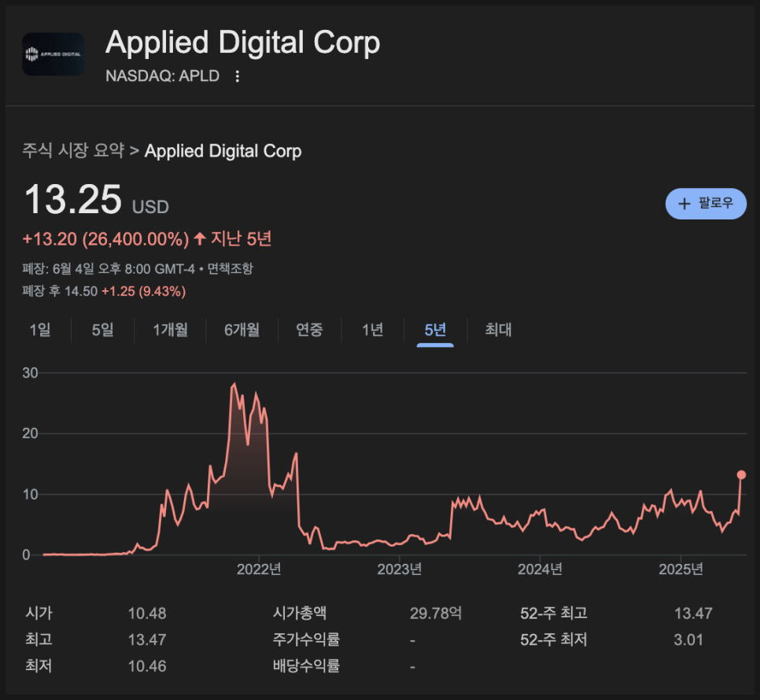Click the 시가총액 label
760x700 pixels.
(x=300, y=613)
